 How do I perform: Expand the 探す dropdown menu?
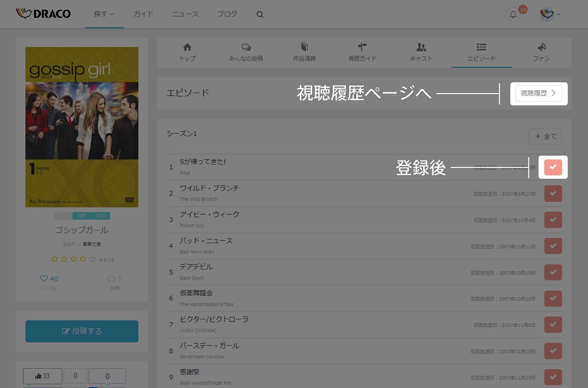(x=104, y=14)
